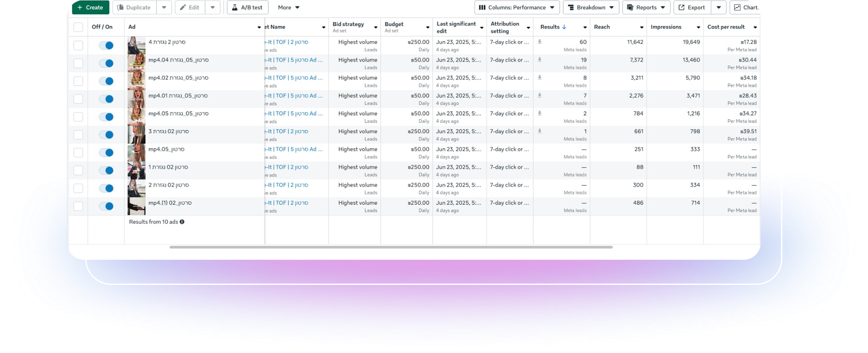Image resolution: width=868 pixels, height=353 pixels.
Task: Open the More menu
Action: coord(289,7)
